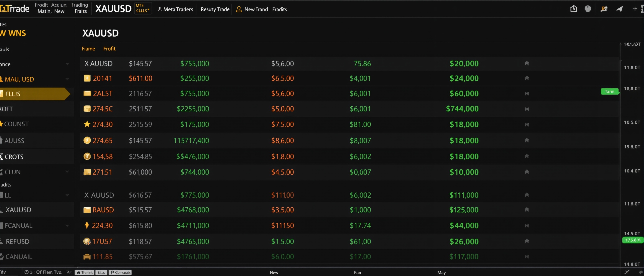Viewport: 644px width, 276px height.
Task: Open the profile clock icon in top bar
Action: click(588, 8)
